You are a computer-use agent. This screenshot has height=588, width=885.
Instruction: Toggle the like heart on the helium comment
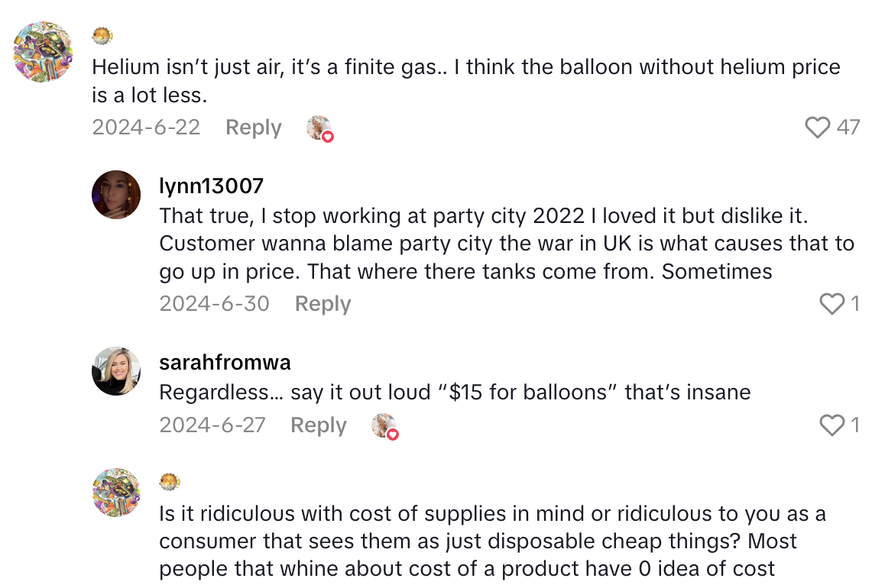816,128
